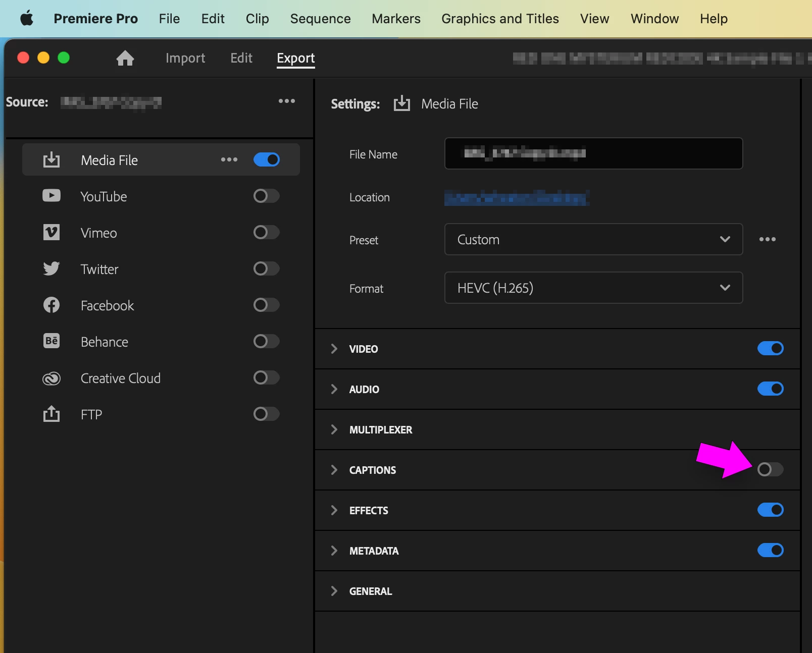The image size is (812, 653).
Task: Enable the Vimeo destination toggle
Action: coord(267,232)
